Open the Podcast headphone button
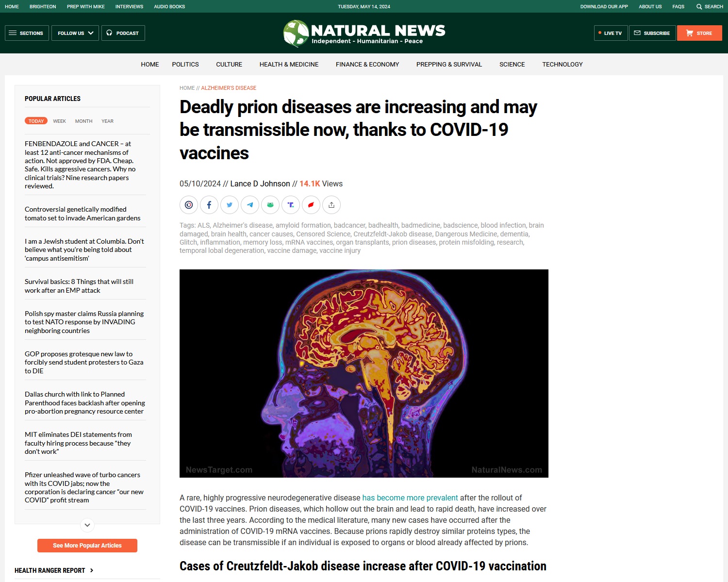Screen dimensions: 728x582 point(123,33)
